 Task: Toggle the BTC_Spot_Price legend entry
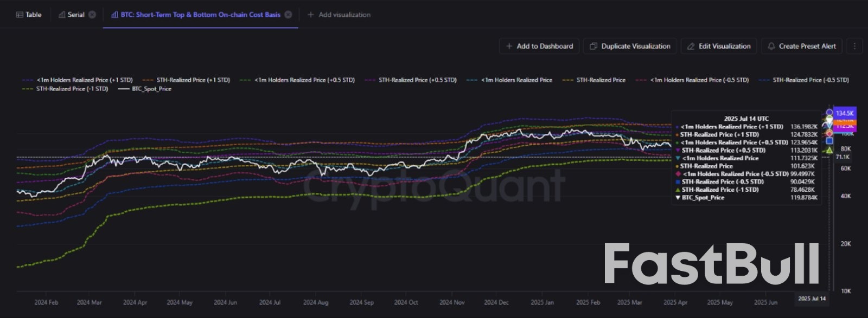click(144, 89)
